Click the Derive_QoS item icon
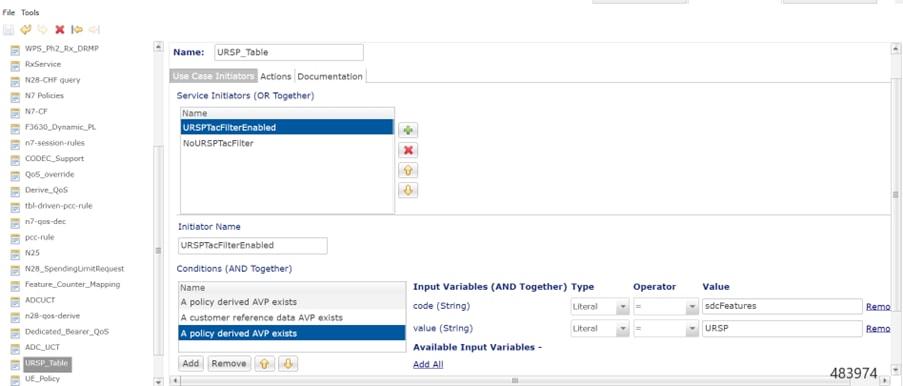Image resolution: width=903 pixels, height=386 pixels. (16, 191)
